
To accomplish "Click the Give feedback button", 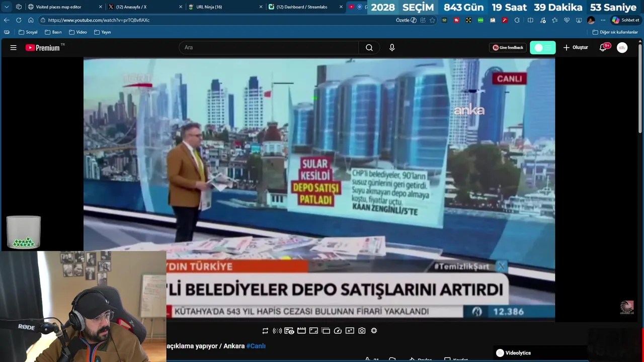I will pyautogui.click(x=508, y=48).
